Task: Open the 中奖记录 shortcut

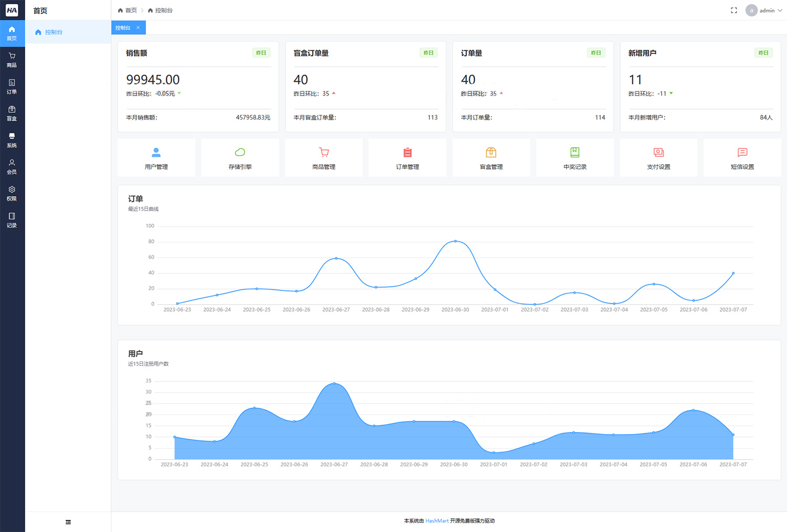Action: point(575,157)
